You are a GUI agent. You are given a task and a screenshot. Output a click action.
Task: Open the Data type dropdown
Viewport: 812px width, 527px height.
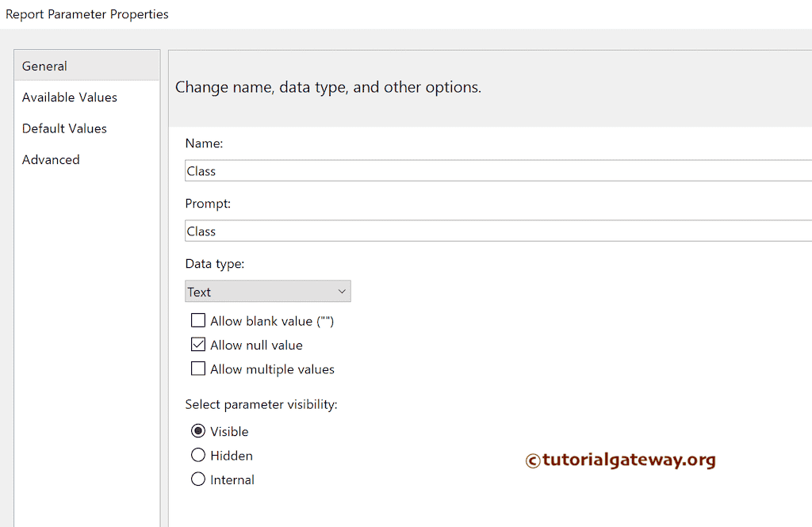pos(267,291)
